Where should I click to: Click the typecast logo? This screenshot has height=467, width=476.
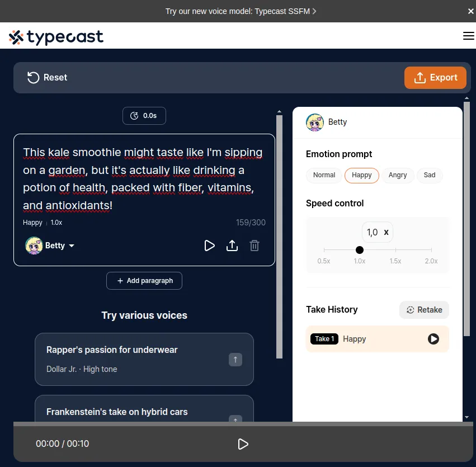pyautogui.click(x=56, y=37)
